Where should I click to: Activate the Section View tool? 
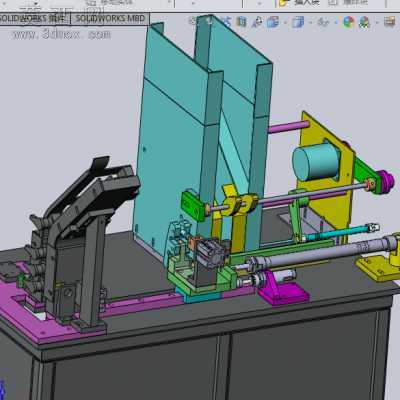point(241,22)
